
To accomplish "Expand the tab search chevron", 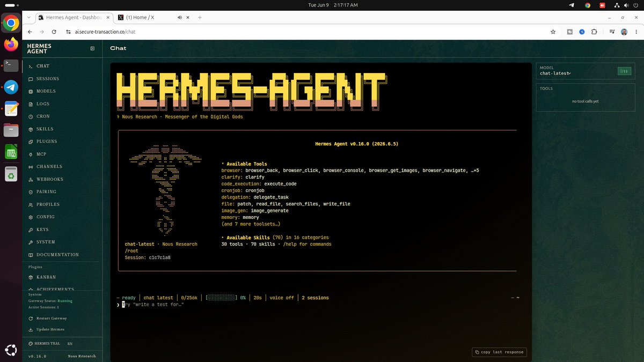I will point(28,17).
